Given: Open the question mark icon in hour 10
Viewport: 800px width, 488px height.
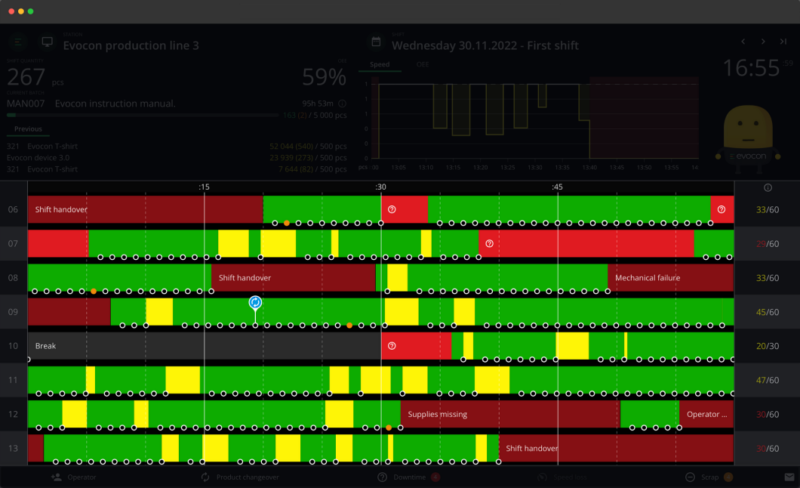Looking at the screenshot, I should pyautogui.click(x=392, y=346).
